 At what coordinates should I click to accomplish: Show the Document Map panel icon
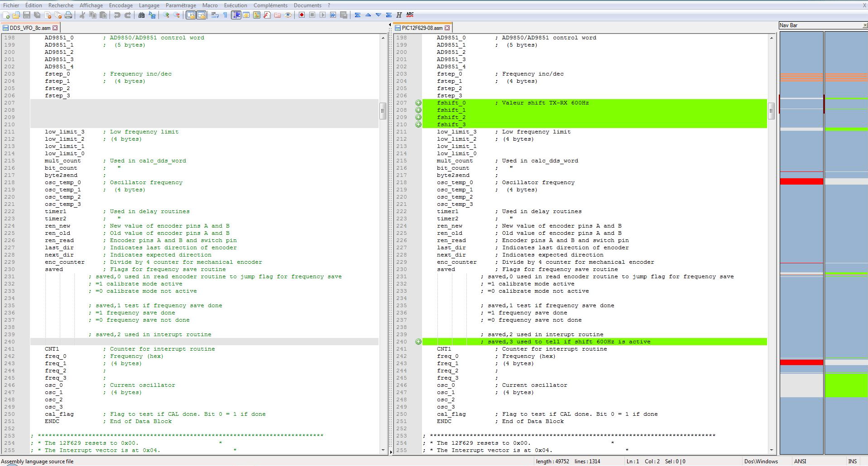(256, 15)
